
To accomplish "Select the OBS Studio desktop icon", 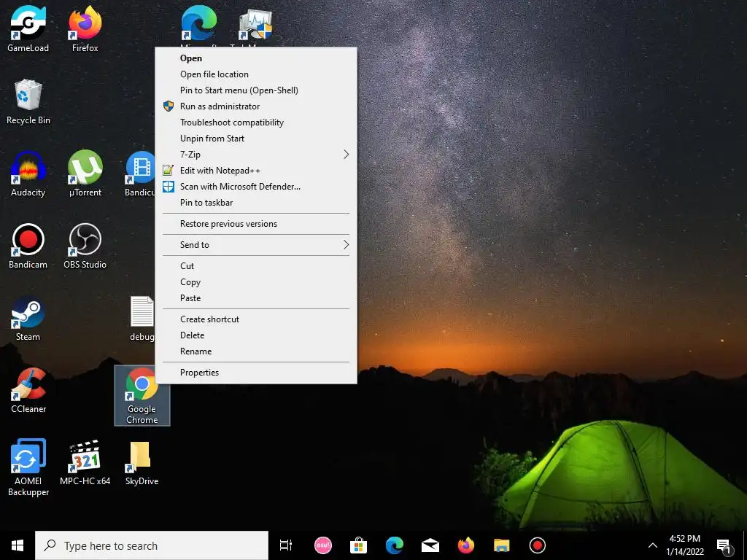I will click(85, 246).
